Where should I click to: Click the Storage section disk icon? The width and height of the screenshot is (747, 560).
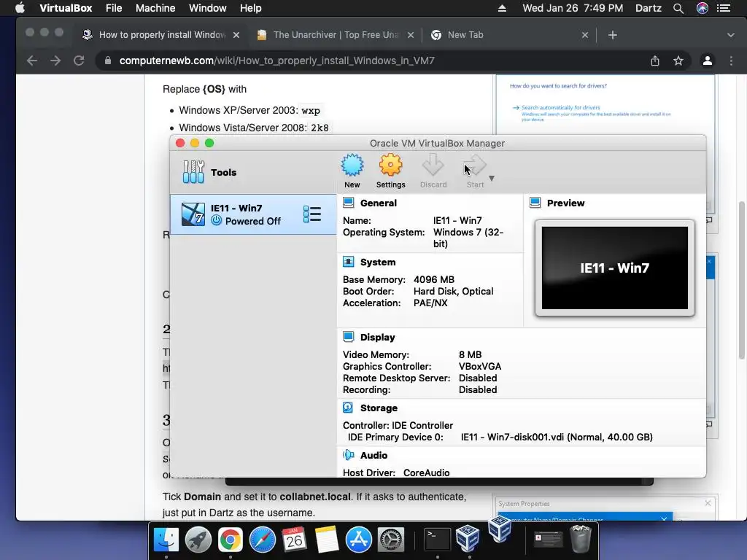(348, 408)
